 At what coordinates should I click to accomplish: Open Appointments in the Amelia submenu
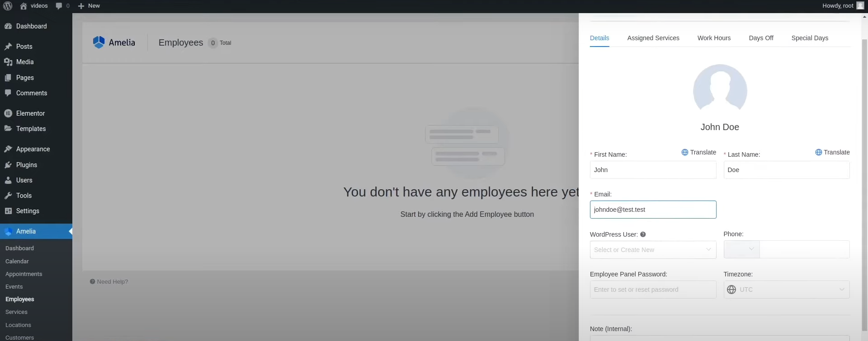click(x=24, y=274)
